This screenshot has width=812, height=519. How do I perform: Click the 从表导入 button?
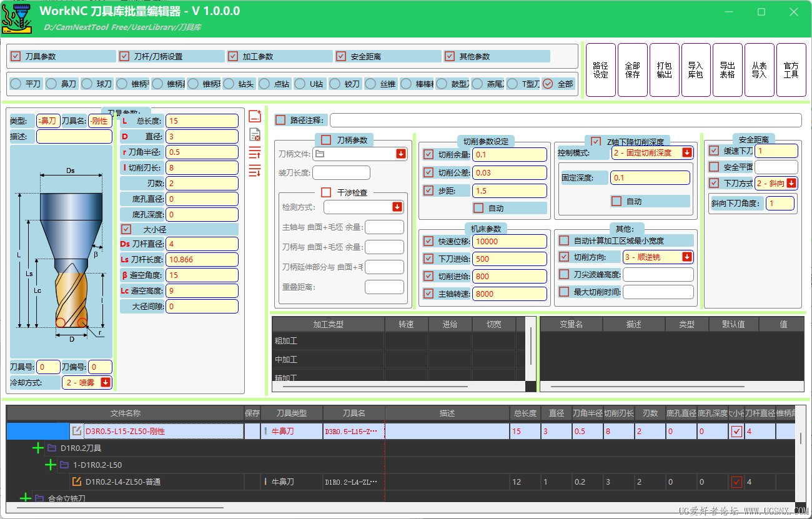[759, 70]
